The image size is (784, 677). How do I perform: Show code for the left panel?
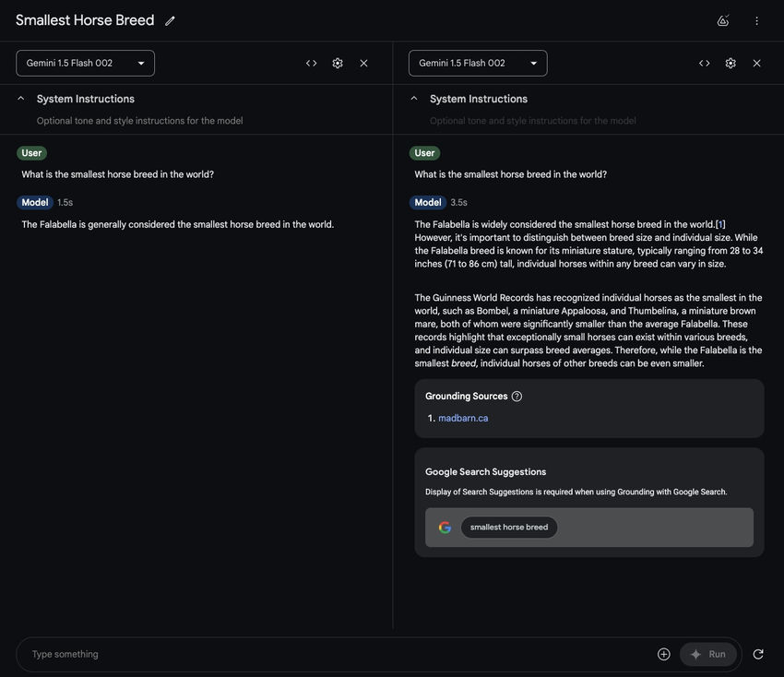click(x=311, y=63)
